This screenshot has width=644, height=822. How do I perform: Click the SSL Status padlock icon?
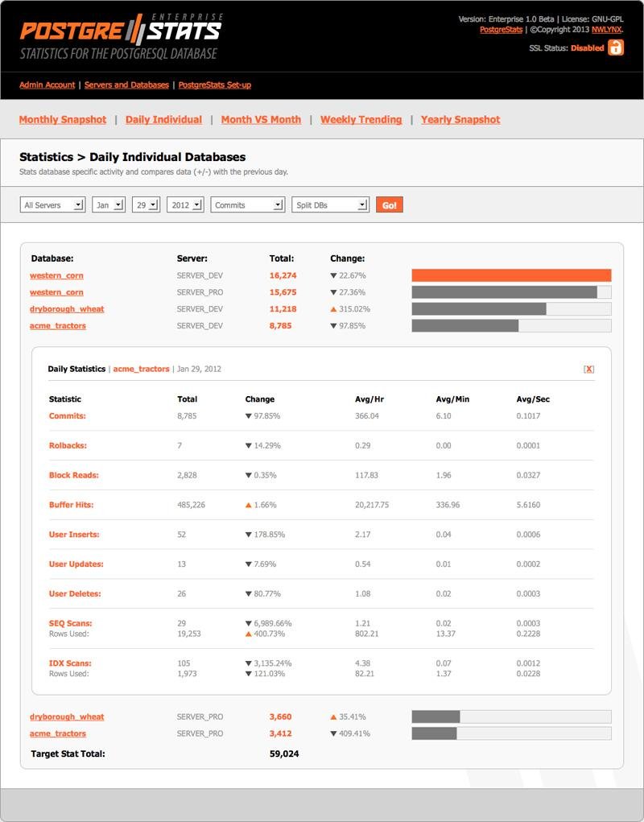616,48
